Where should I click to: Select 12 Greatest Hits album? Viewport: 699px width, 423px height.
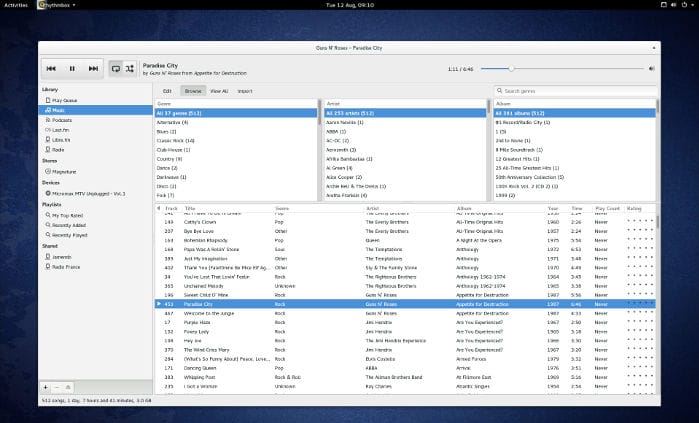(x=575, y=159)
